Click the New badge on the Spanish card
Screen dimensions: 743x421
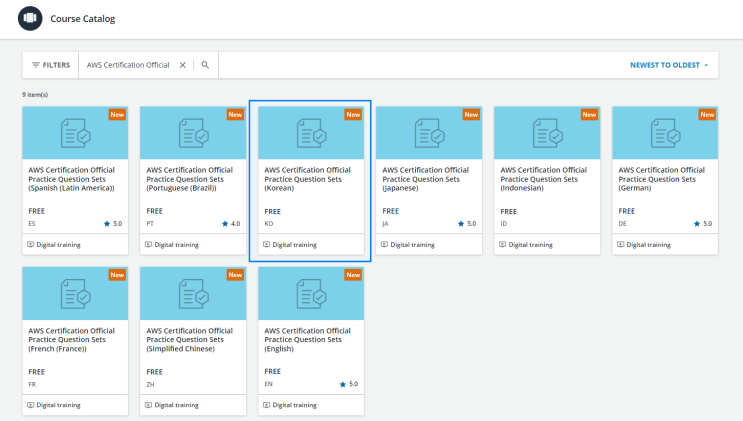(x=117, y=115)
